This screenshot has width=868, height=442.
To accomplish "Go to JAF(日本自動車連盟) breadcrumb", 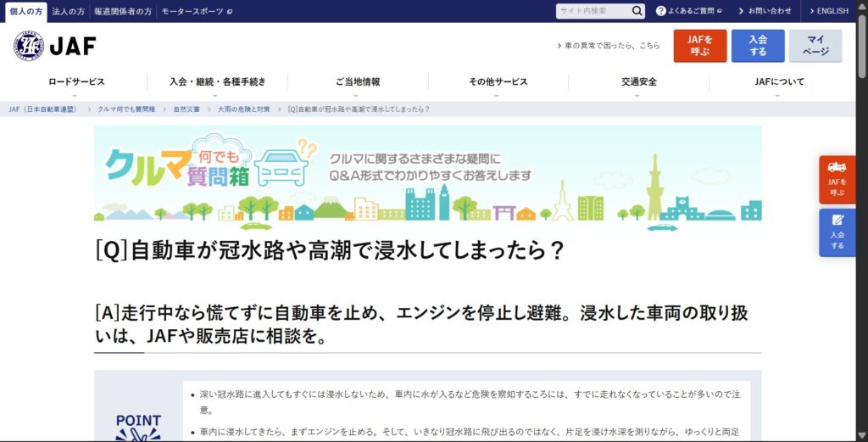I will coord(43,109).
